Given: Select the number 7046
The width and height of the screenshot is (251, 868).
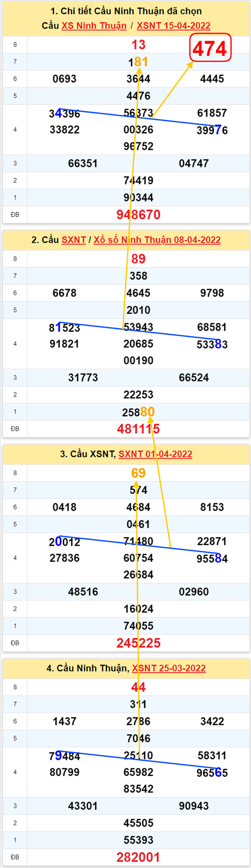Looking at the screenshot, I should click(x=139, y=739).
